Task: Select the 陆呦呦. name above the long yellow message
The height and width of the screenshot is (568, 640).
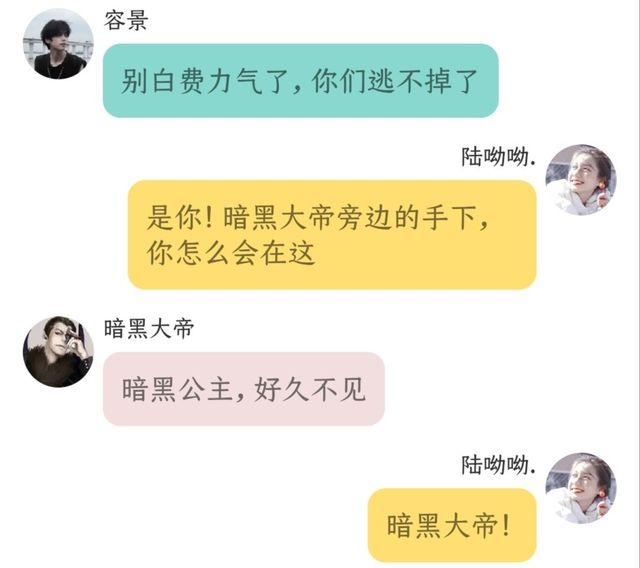Action: pos(498,157)
